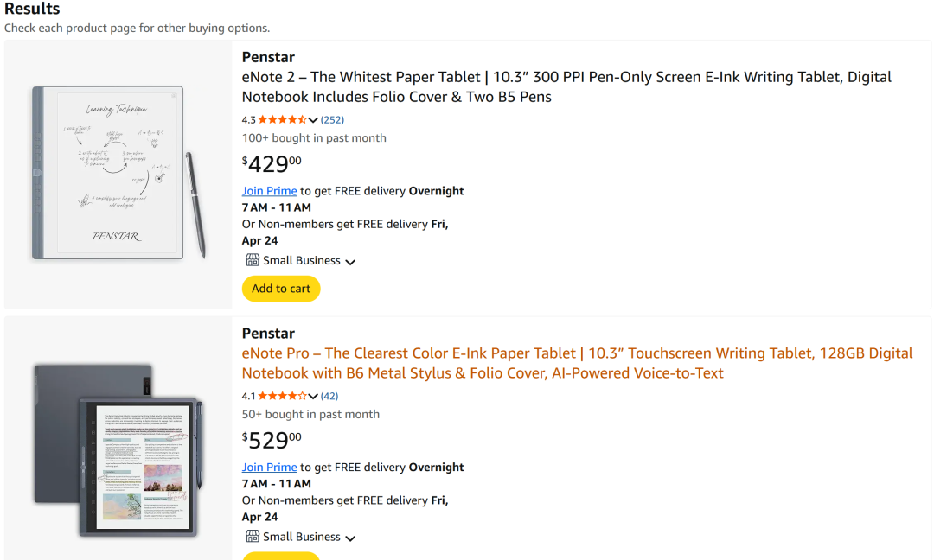934x560 pixels.
Task: Expand Small Business chevron for eNote 2
Action: (x=350, y=261)
